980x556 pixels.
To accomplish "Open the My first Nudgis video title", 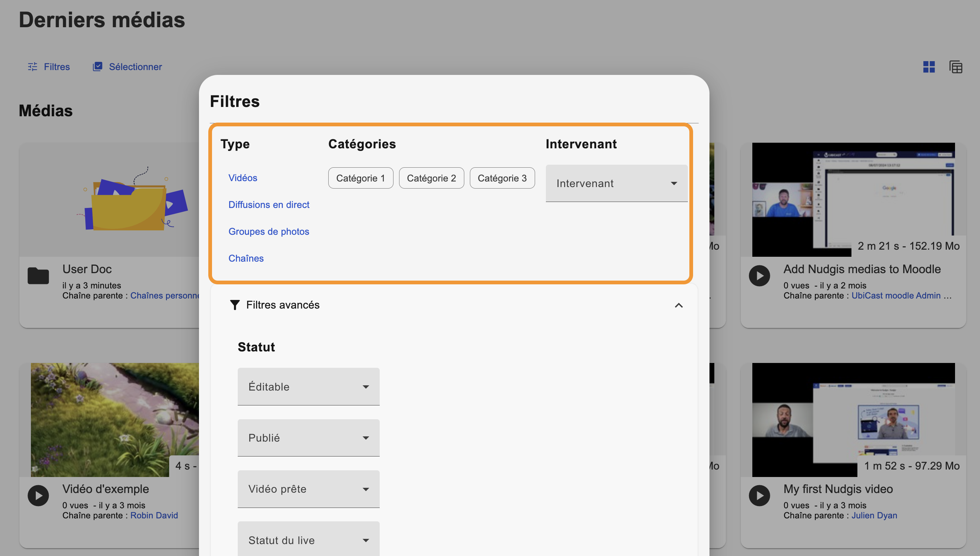I will 838,489.
